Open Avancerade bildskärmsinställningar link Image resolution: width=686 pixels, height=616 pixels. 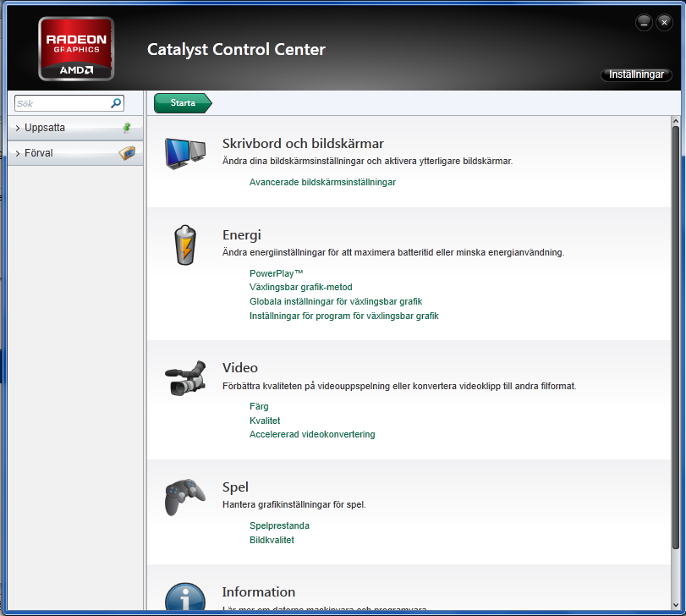click(x=322, y=182)
